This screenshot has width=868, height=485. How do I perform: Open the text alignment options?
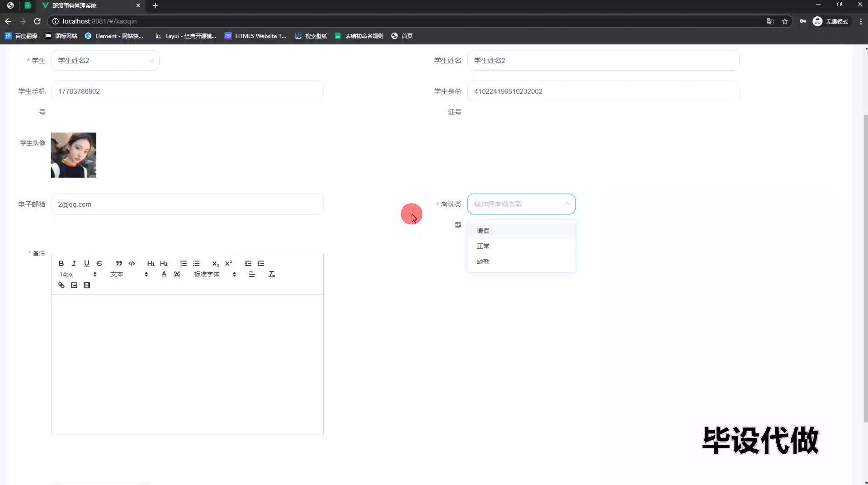point(252,274)
